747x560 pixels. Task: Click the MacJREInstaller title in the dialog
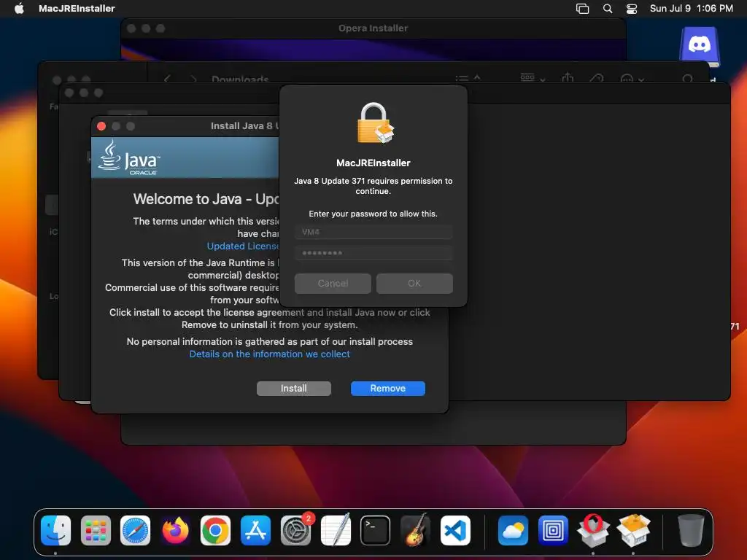click(x=373, y=163)
